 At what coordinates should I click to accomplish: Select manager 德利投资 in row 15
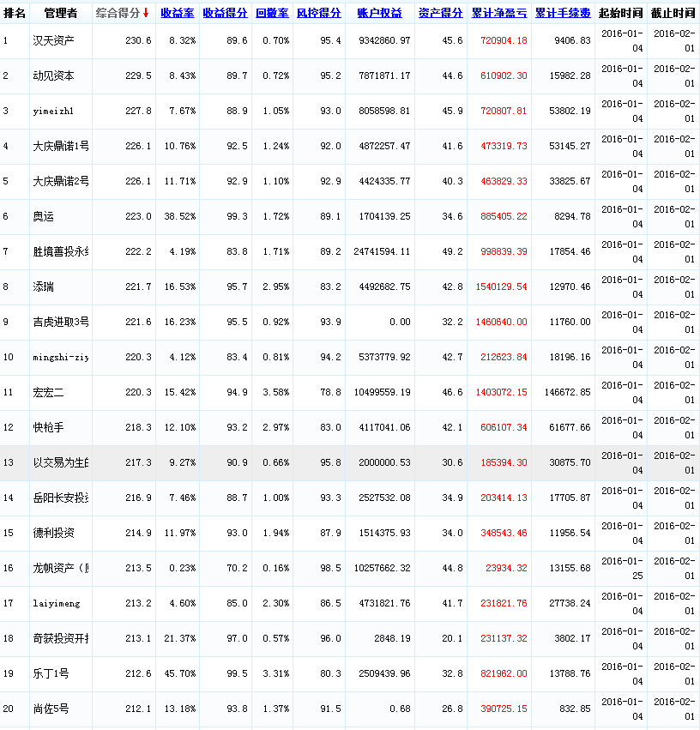click(53, 533)
